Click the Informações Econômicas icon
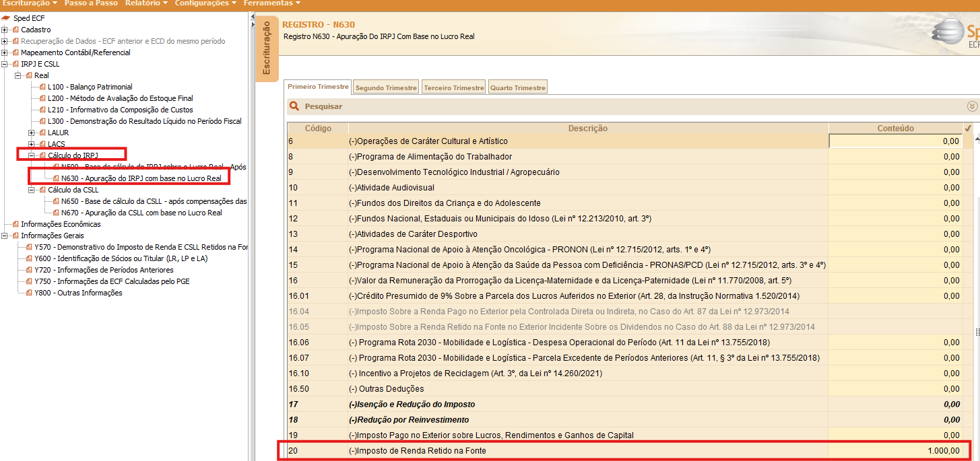Image resolution: width=980 pixels, height=461 pixels. tap(15, 224)
